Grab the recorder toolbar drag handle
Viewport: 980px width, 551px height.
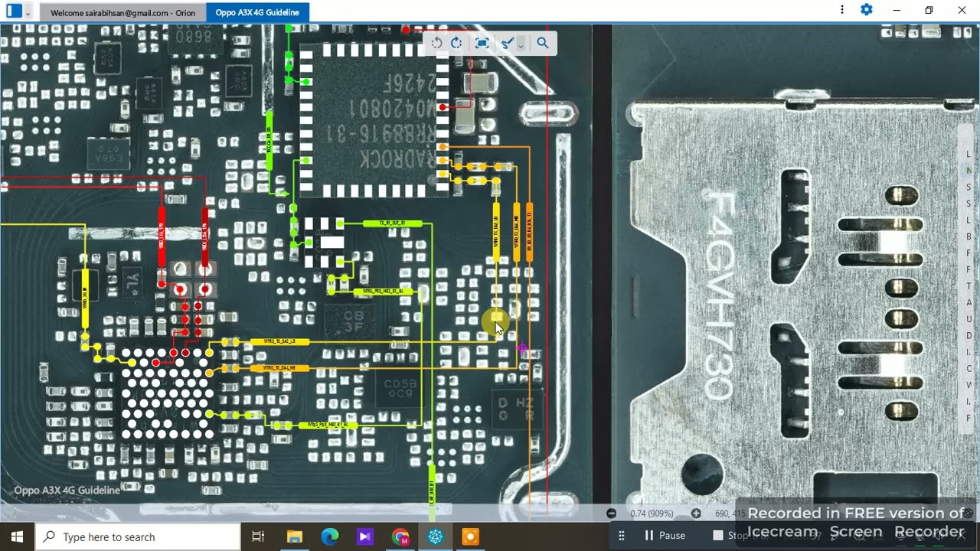[x=622, y=536]
